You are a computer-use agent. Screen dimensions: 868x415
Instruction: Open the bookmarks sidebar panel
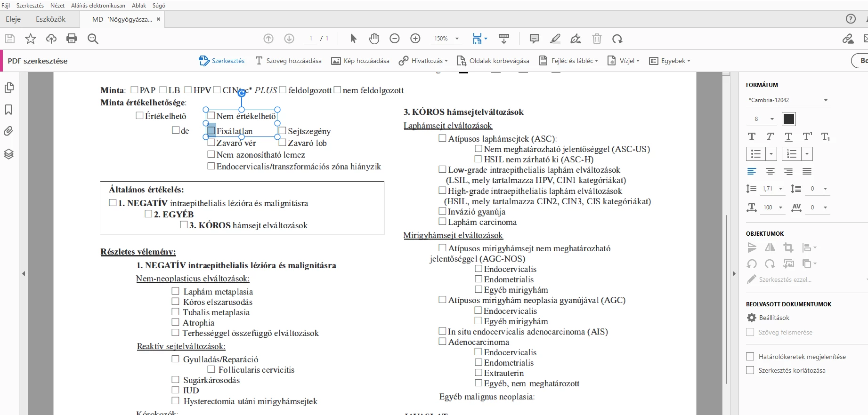tap(8, 110)
